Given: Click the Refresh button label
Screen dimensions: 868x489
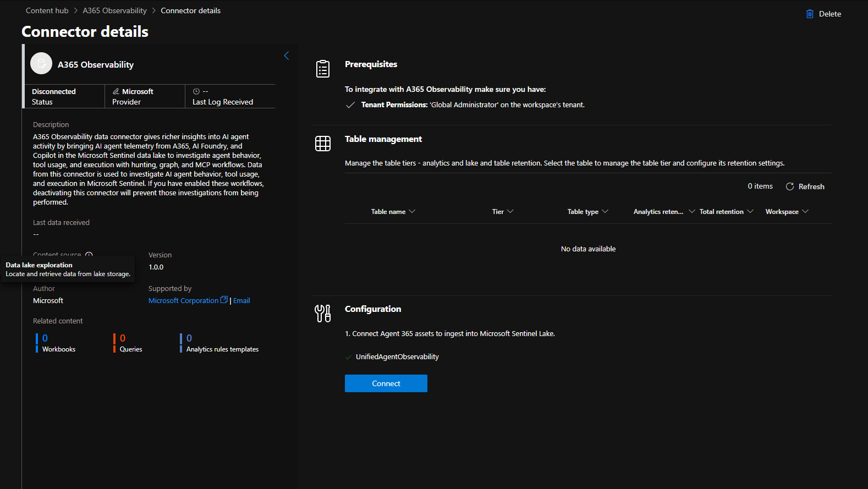Looking at the screenshot, I should click(811, 186).
